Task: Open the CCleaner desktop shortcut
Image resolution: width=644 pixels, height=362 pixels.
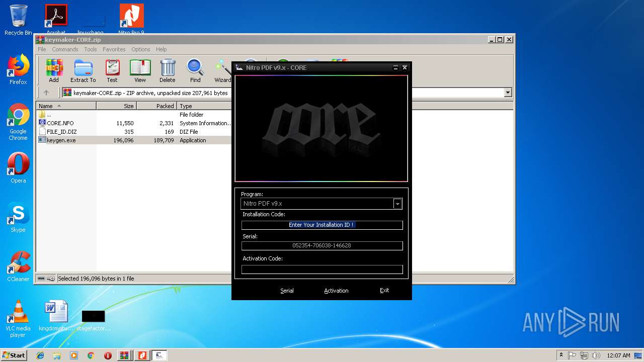Action: point(18,266)
